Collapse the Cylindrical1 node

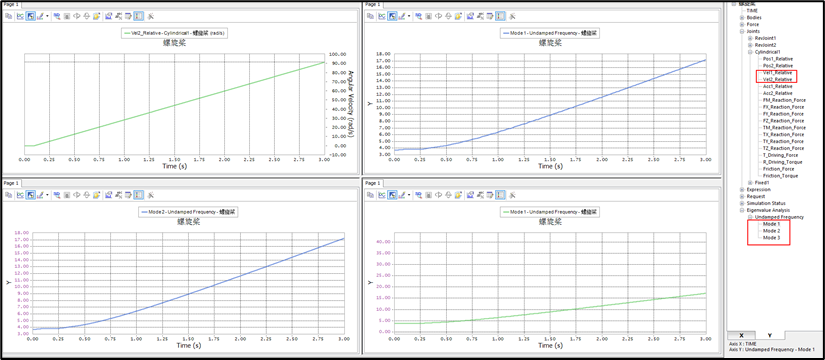[750, 52]
